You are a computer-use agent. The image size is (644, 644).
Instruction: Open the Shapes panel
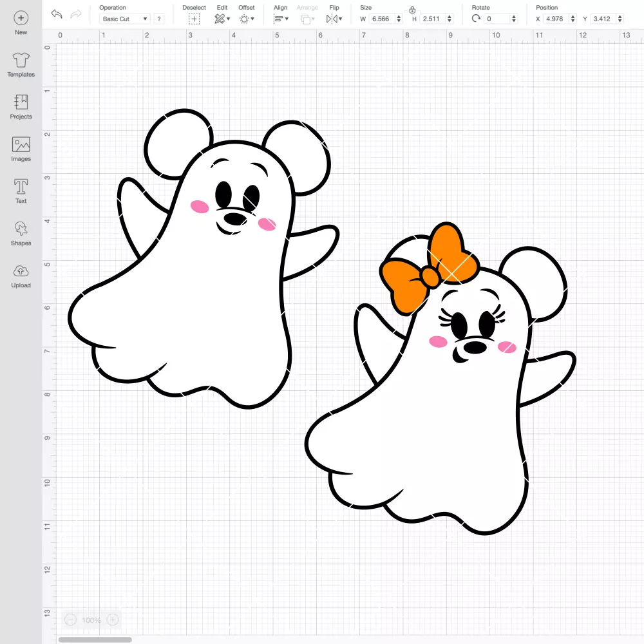click(21, 234)
